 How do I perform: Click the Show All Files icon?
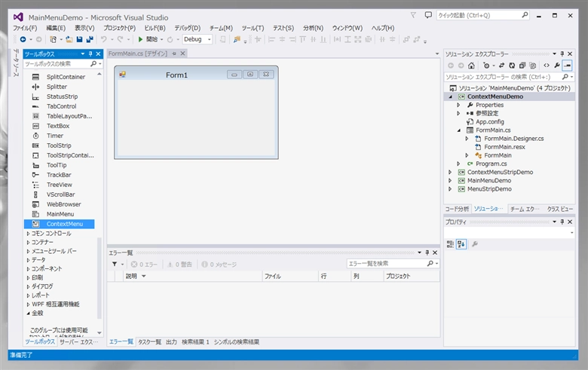point(533,66)
